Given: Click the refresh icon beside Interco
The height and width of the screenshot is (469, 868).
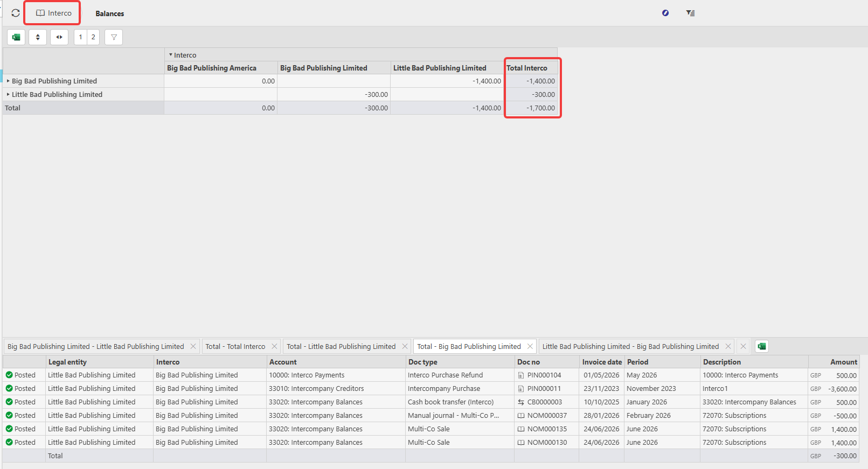Looking at the screenshot, I should click(x=16, y=13).
